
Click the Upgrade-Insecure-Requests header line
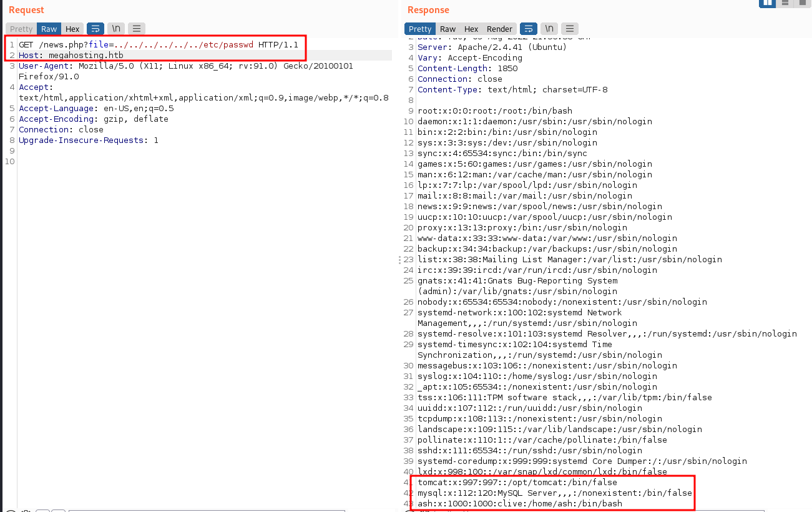(89, 140)
